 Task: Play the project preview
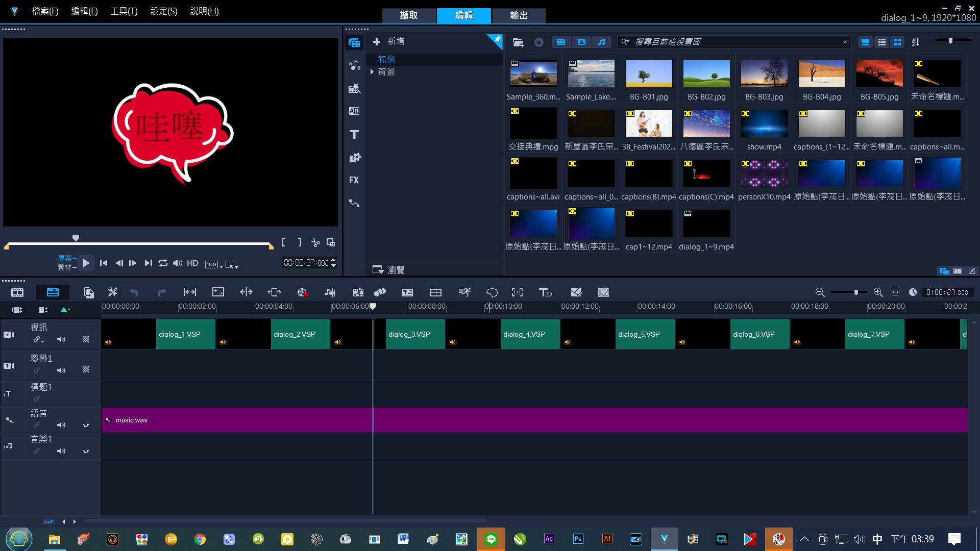(86, 263)
